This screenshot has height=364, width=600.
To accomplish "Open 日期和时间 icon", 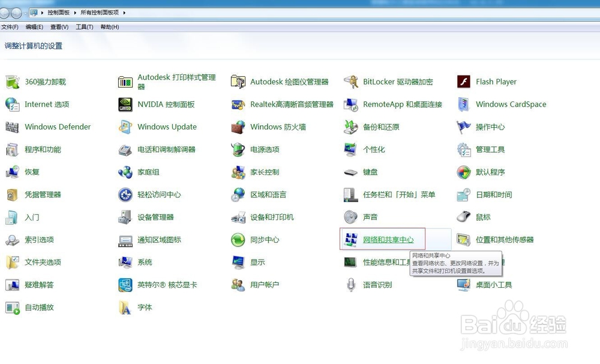I will click(463, 195).
